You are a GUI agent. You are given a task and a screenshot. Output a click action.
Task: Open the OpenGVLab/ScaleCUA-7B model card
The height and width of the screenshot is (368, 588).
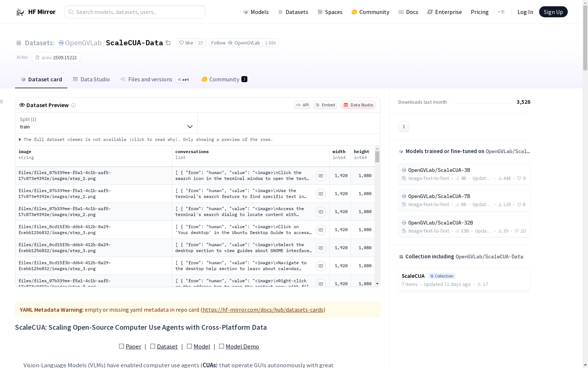[x=464, y=200]
